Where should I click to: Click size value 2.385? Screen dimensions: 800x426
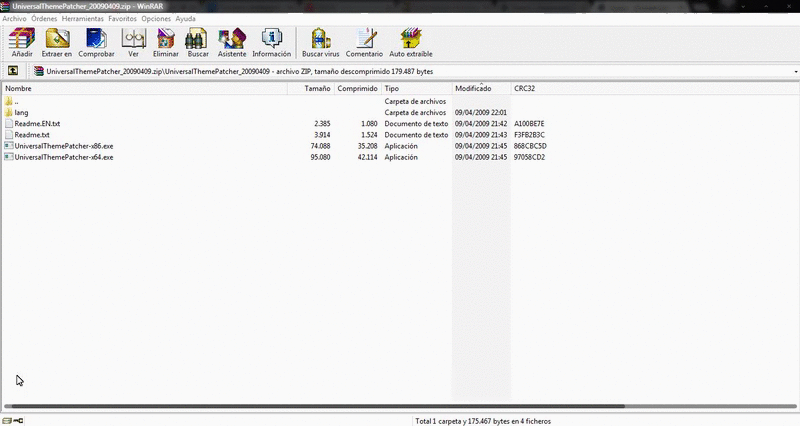(322, 123)
